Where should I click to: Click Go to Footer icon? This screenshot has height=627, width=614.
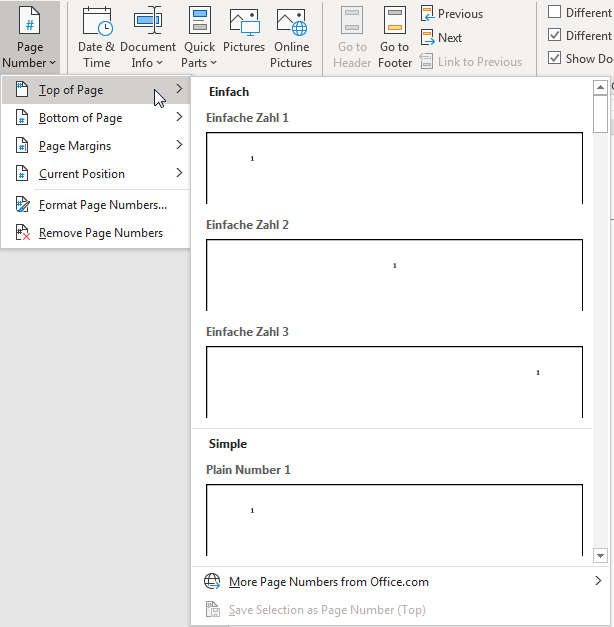click(x=395, y=21)
